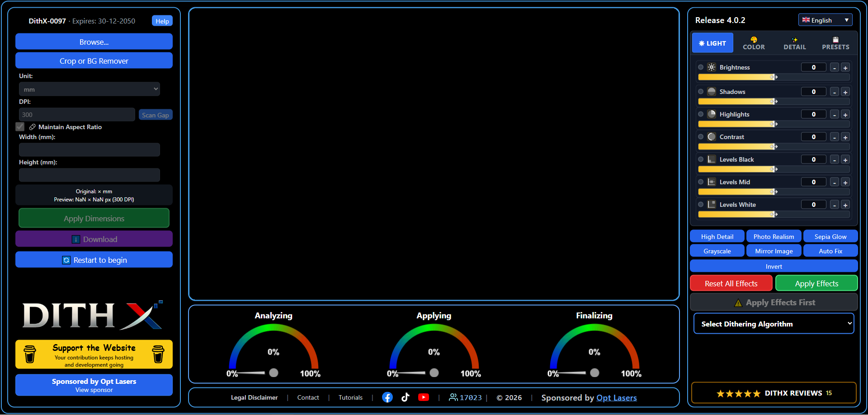
Task: Select the radio button beside Brightness
Action: coord(701,67)
